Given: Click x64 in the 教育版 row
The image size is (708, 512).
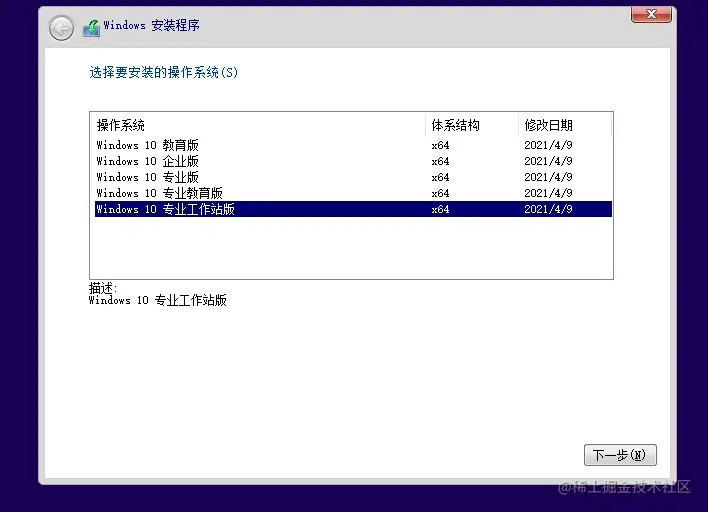Looking at the screenshot, I should pyautogui.click(x=440, y=145).
